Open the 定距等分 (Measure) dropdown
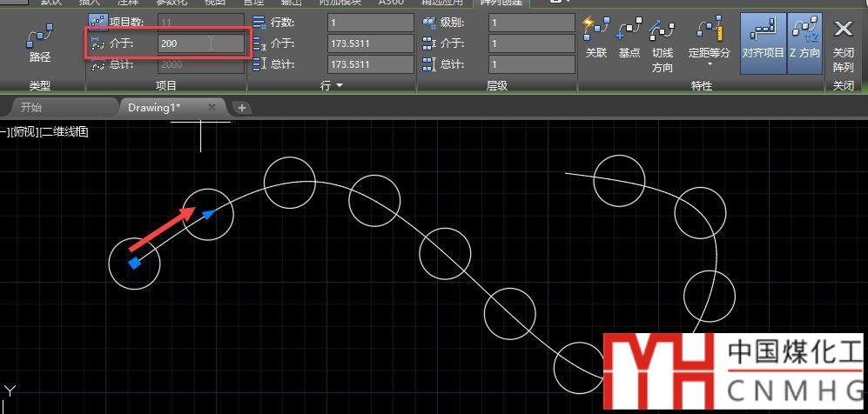 click(710, 63)
